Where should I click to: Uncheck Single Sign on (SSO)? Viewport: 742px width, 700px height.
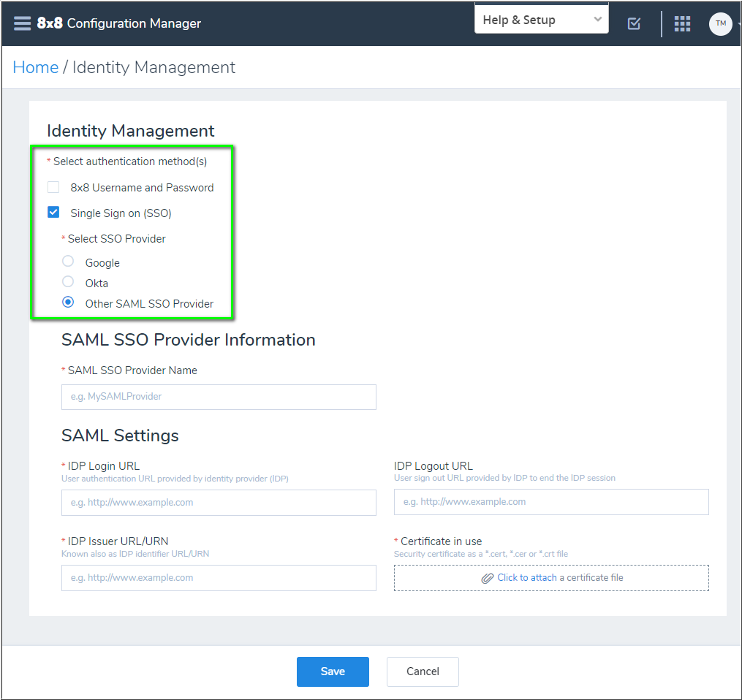click(53, 213)
